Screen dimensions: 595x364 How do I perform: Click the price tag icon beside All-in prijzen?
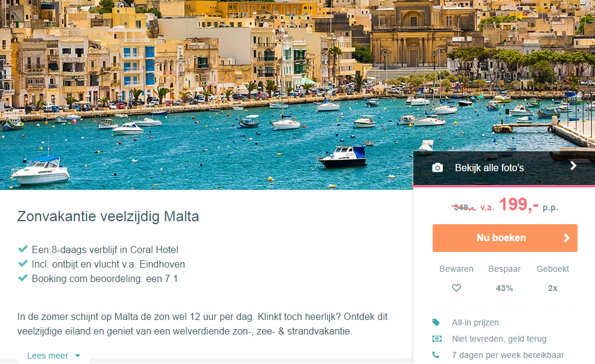tap(436, 322)
